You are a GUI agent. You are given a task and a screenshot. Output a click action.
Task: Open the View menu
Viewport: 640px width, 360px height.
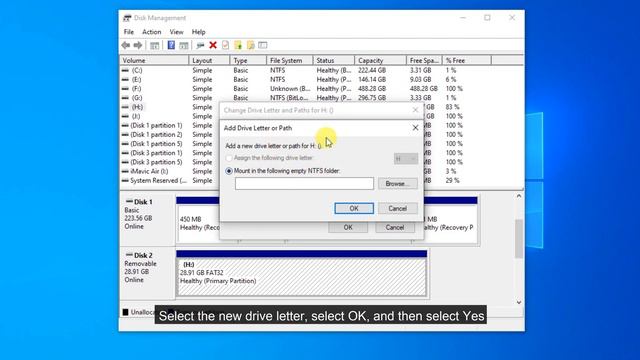(x=176, y=32)
